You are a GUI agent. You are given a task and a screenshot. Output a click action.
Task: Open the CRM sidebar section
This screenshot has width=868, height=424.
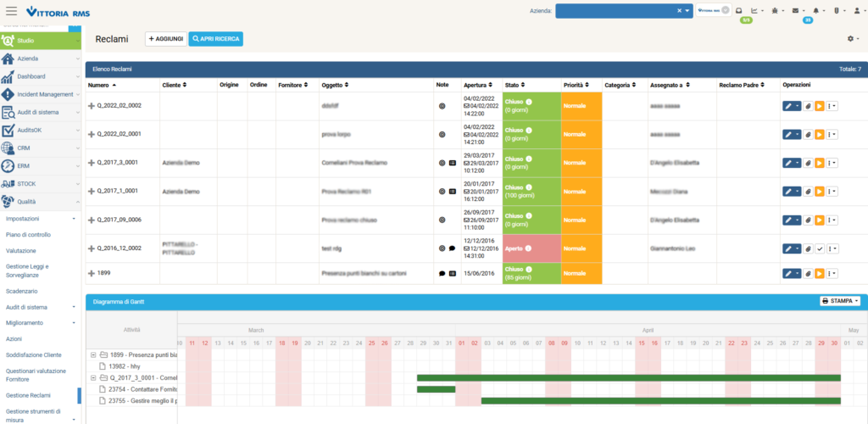pos(41,148)
